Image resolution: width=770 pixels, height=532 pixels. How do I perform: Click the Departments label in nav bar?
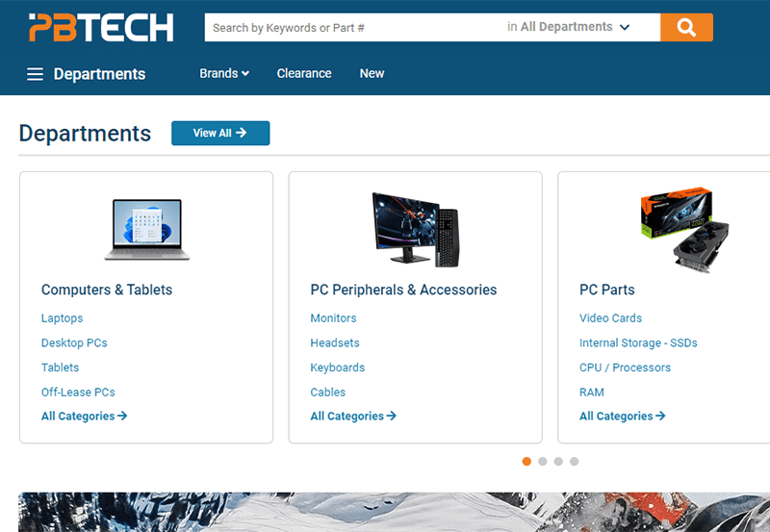[99, 74]
